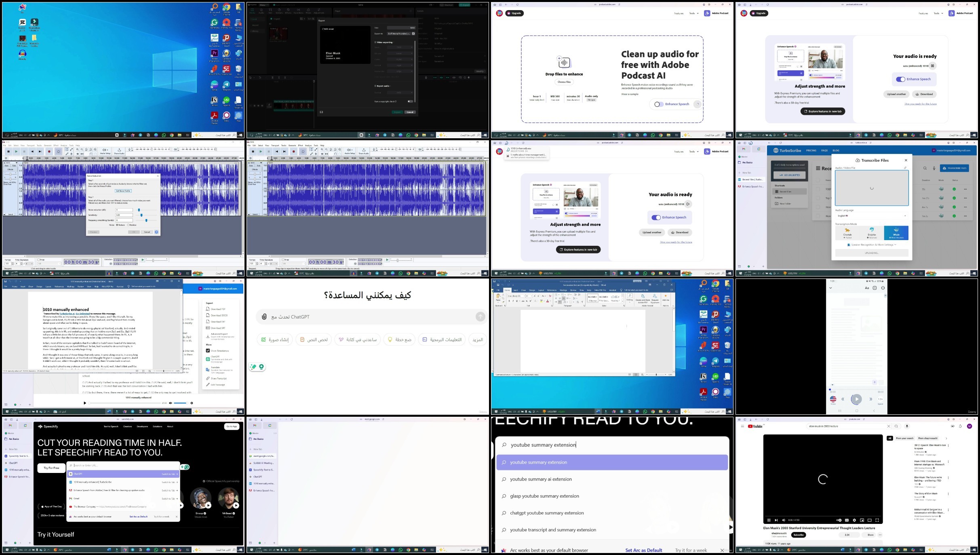This screenshot has height=555, width=980.
Task: Click the paperclip attach icon in ChatGPT
Action: [264, 317]
